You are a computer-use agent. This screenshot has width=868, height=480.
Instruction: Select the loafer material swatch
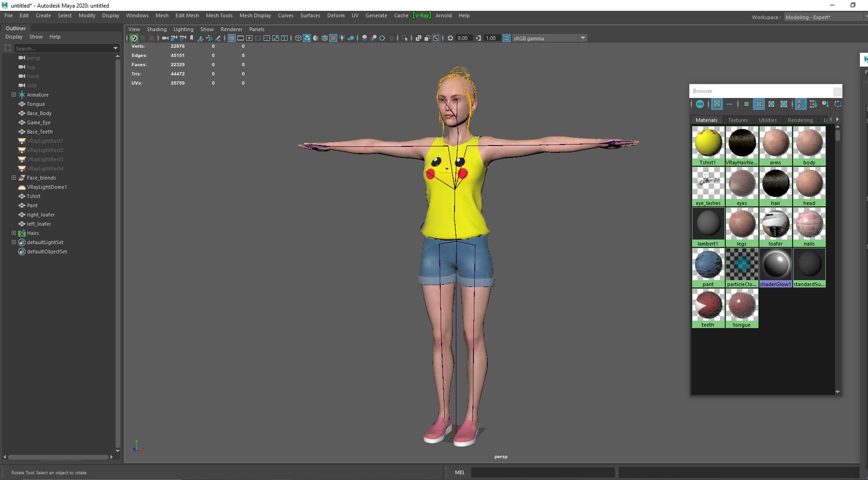[x=775, y=227]
